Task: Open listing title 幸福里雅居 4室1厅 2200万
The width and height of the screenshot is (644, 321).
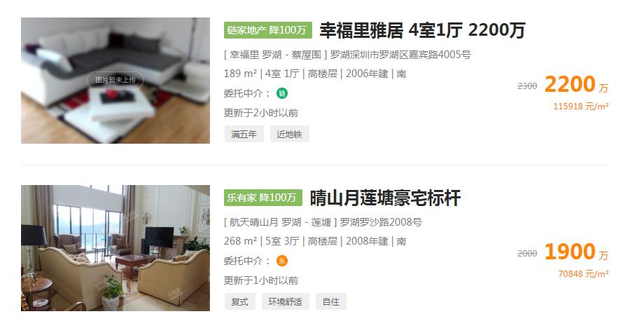Action: tap(422, 30)
